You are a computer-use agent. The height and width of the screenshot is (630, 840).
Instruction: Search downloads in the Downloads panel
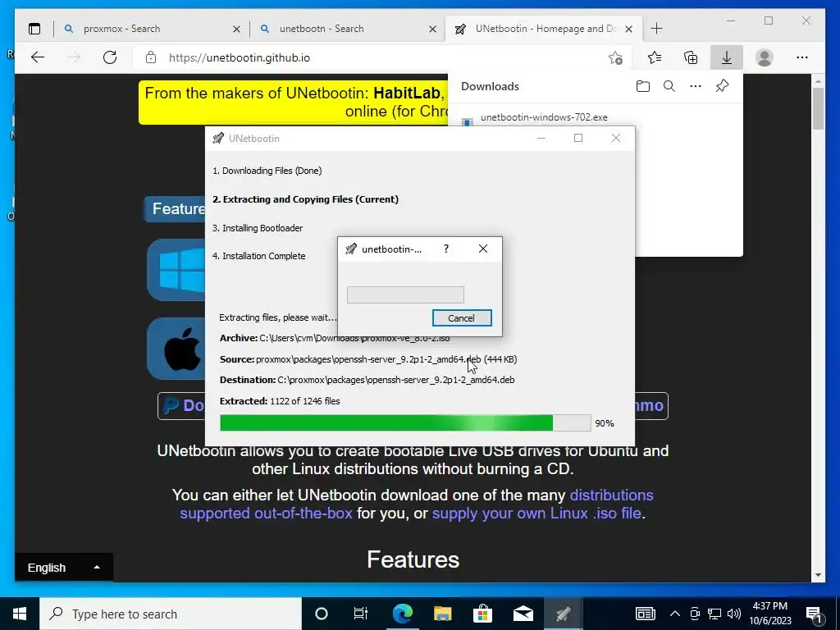pos(669,86)
